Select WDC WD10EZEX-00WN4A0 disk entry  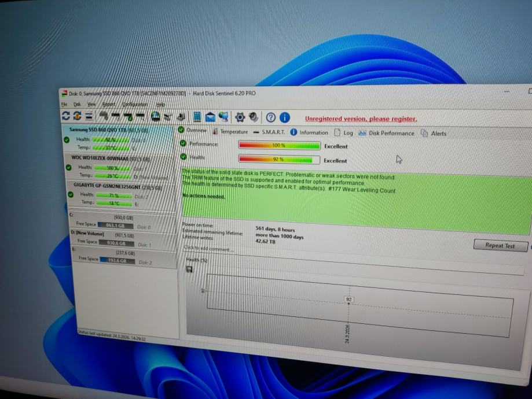point(119,167)
